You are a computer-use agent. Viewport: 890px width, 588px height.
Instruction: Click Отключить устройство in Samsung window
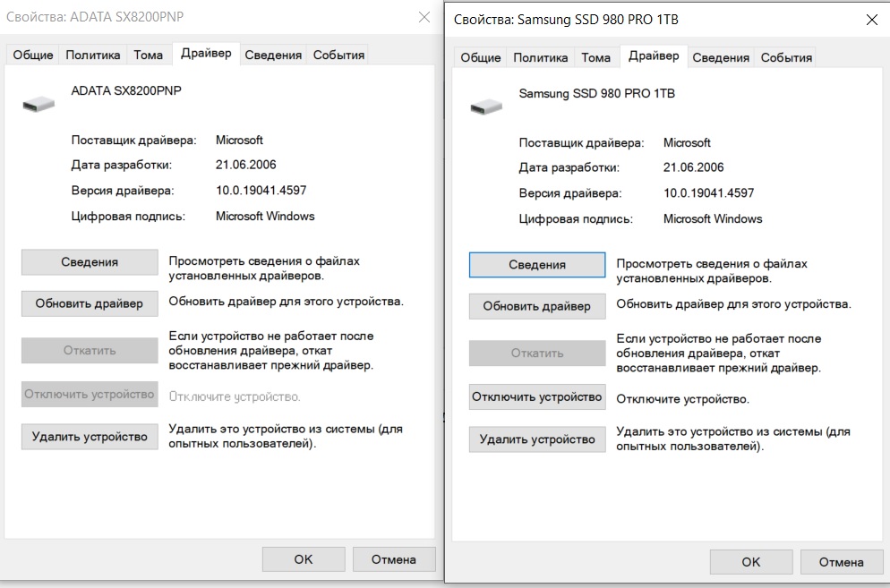click(537, 396)
